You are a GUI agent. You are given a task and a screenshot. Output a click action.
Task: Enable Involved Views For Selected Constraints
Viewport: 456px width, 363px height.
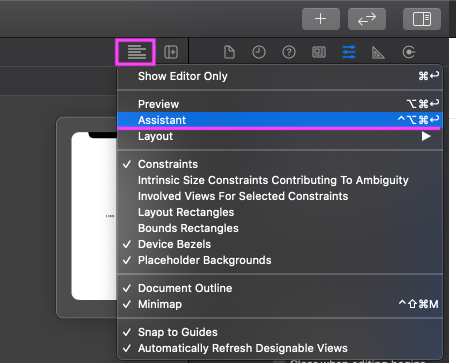tap(280, 196)
